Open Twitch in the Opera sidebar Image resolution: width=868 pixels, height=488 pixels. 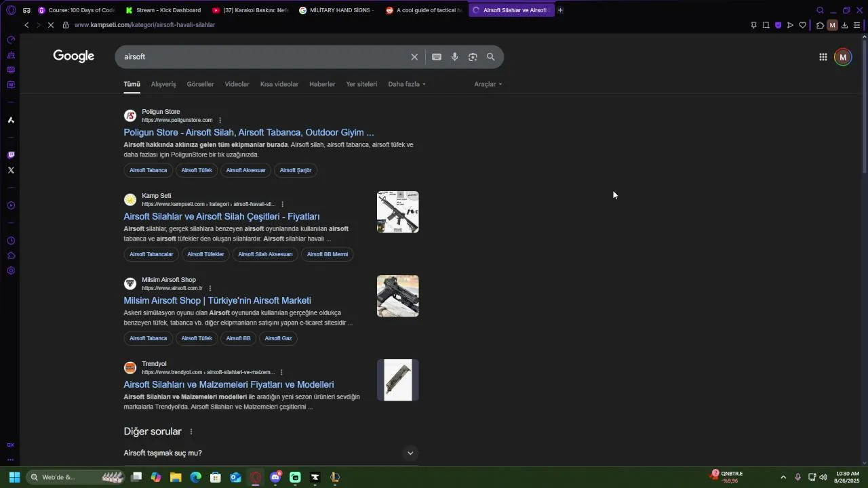11,155
